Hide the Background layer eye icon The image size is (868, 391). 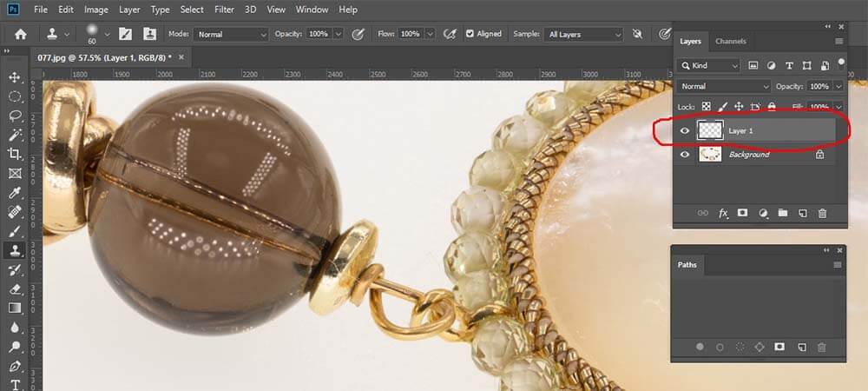[685, 155]
